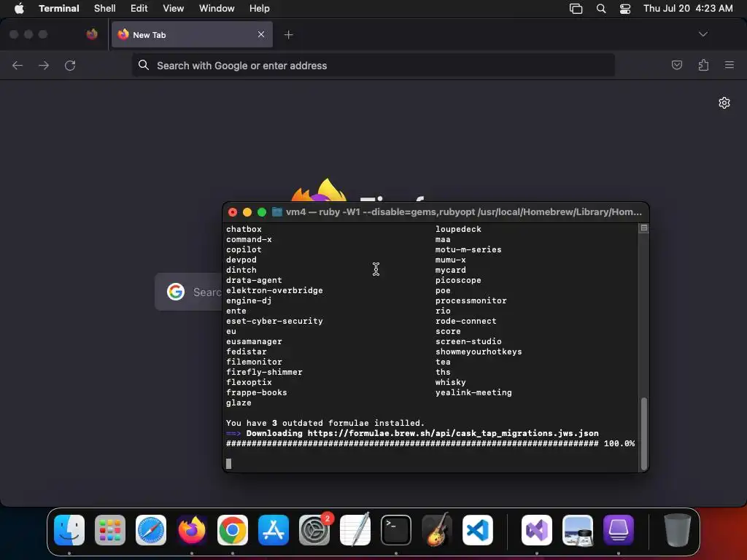This screenshot has height=560, width=747.
Task: Open Preview from the dock
Action: [x=578, y=530]
